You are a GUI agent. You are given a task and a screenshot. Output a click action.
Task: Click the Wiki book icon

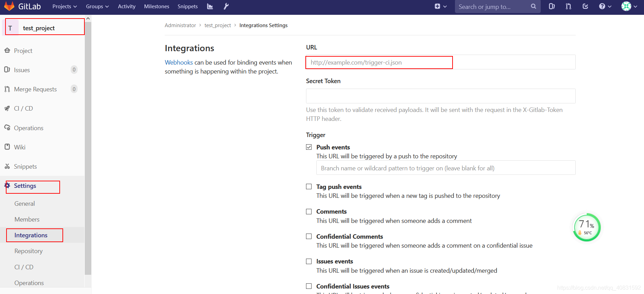point(7,147)
